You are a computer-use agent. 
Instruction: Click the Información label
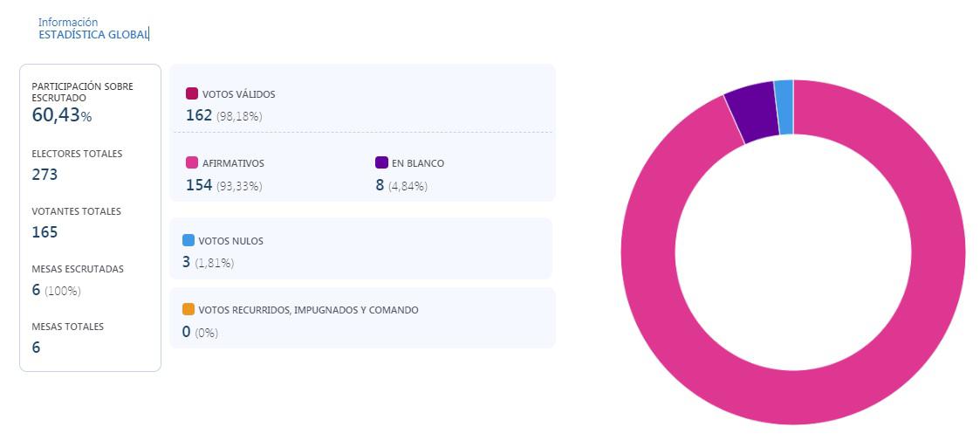click(x=68, y=22)
